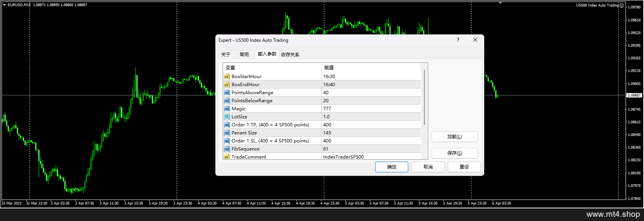Screen dimensions: 644x221
Task: Select the Order 1 TP value 400
Action: (371, 125)
